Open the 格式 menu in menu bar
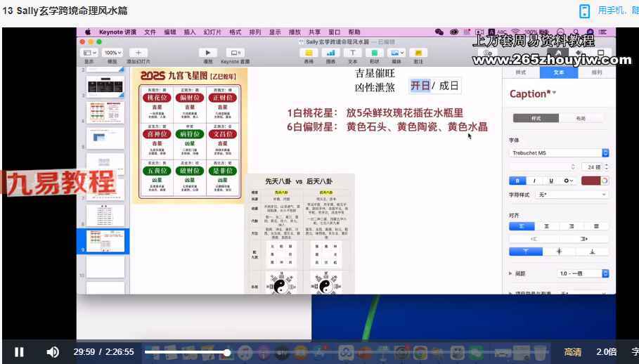The image size is (639, 364). (x=235, y=32)
